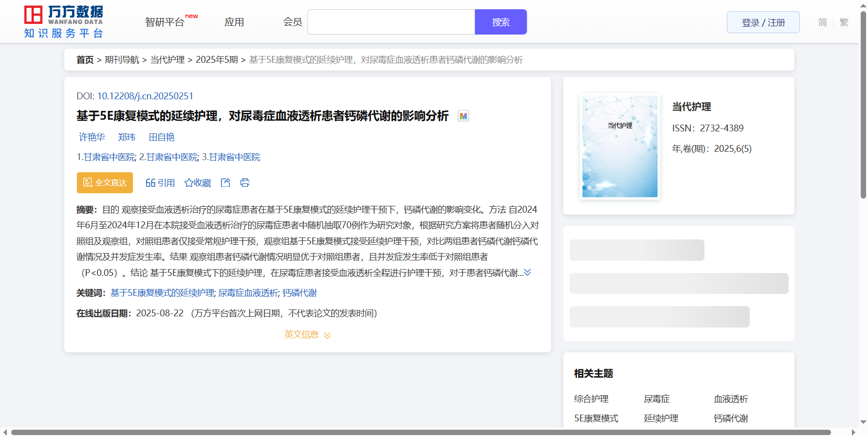Click the horizontal scrollbar right arrow
Image resolution: width=868 pixels, height=437 pixels.
853,432
